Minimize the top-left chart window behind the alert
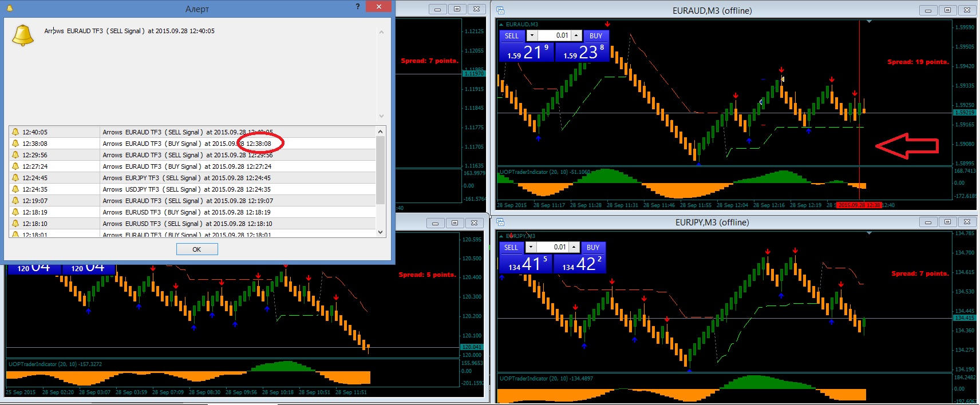 (x=437, y=9)
